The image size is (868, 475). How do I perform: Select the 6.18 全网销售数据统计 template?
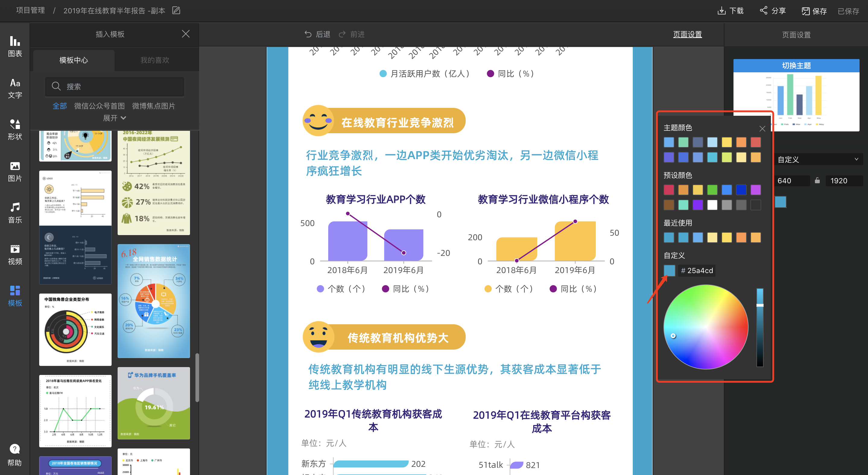click(154, 301)
